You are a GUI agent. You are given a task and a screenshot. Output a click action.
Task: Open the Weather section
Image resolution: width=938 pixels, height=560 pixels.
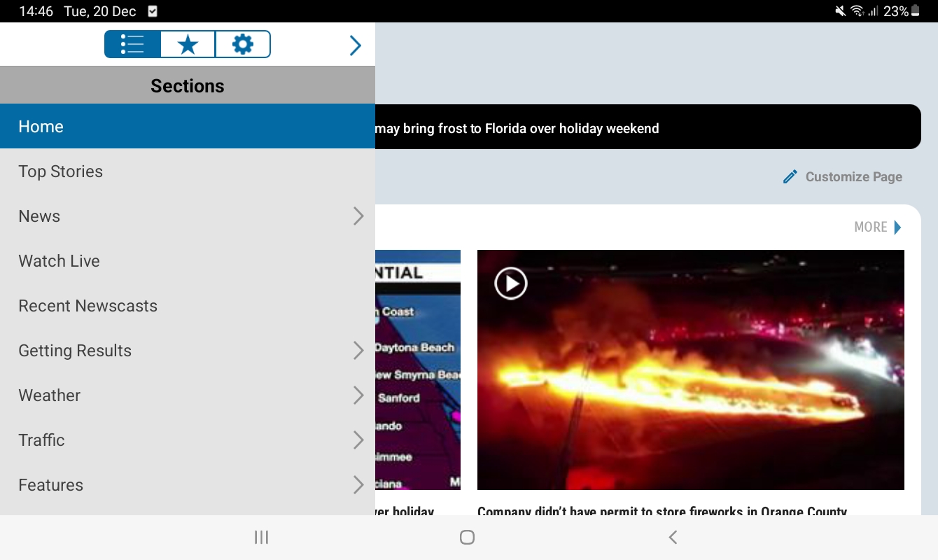[x=188, y=395]
